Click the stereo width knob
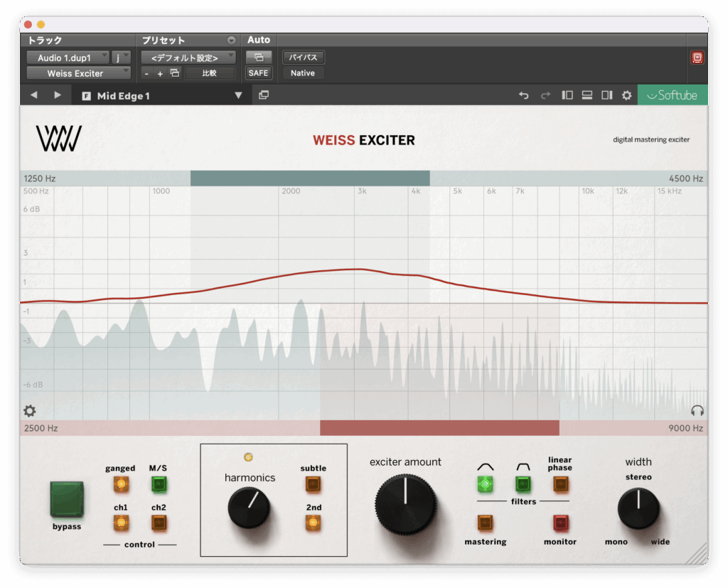Screen dimensions: 728x588 coord(639,508)
